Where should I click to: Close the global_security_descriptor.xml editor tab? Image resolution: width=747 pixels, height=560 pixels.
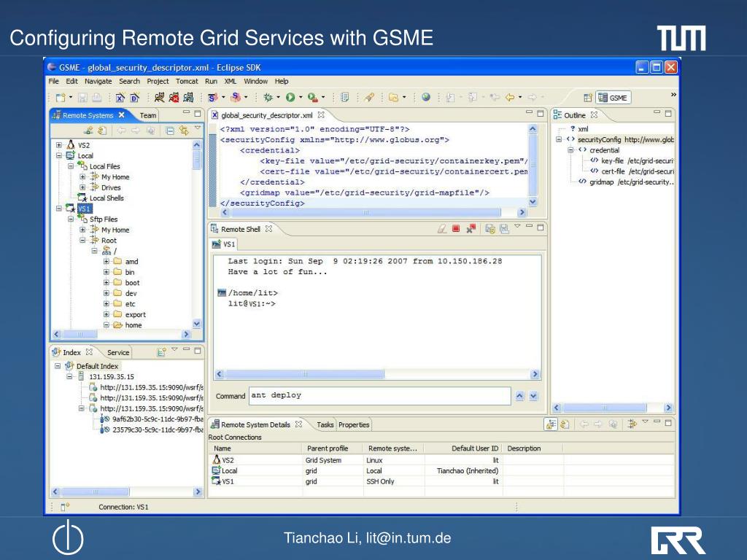click(321, 114)
